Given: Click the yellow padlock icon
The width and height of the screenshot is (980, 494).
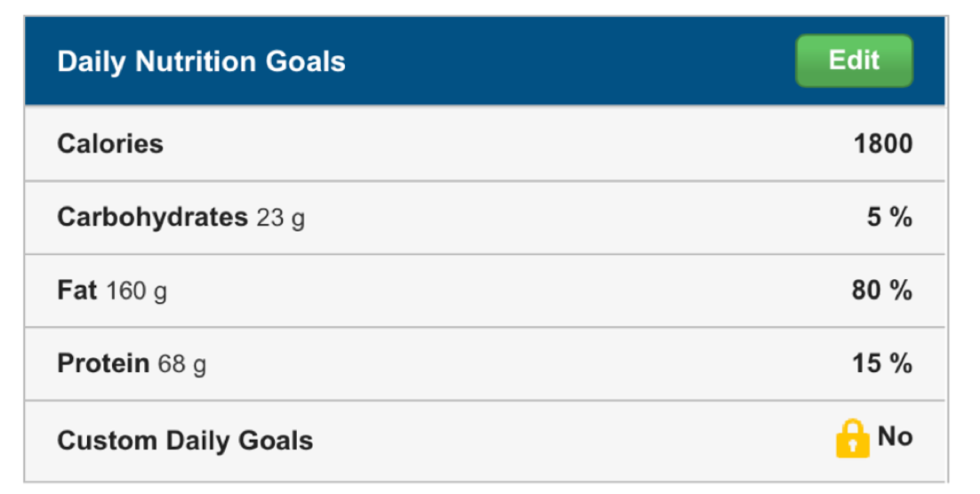Looking at the screenshot, I should coord(852,438).
